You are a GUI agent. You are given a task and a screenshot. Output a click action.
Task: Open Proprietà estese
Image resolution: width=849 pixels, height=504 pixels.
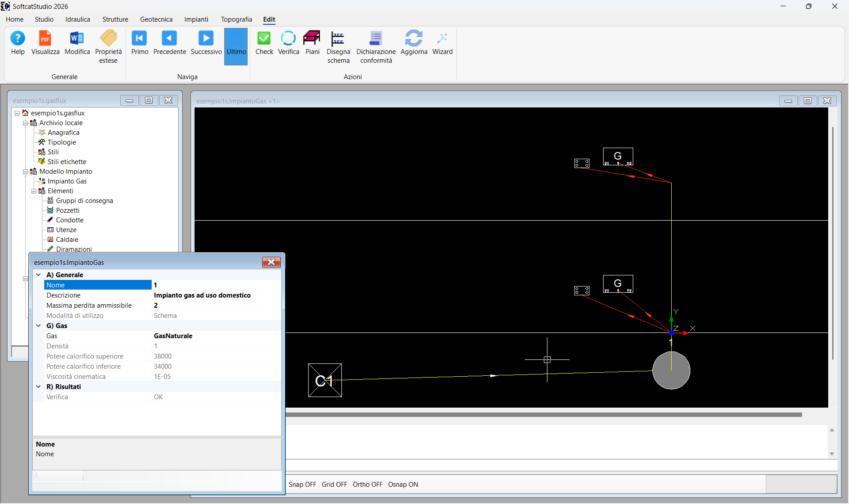click(108, 47)
